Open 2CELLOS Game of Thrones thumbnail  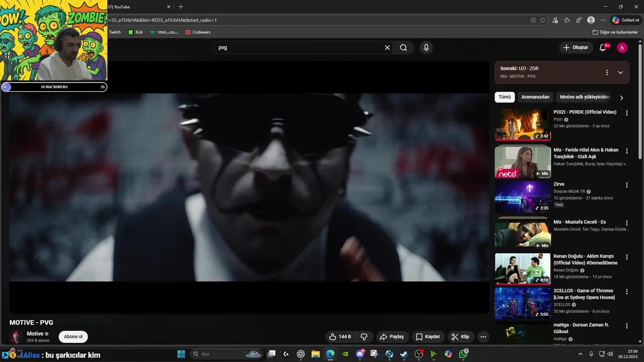(523, 303)
